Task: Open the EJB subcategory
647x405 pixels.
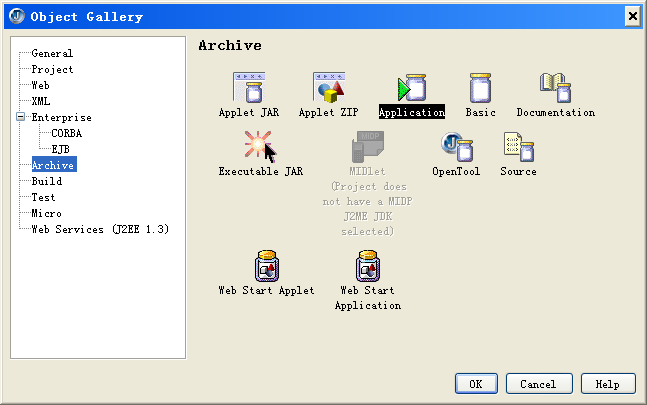Action: [x=60, y=149]
